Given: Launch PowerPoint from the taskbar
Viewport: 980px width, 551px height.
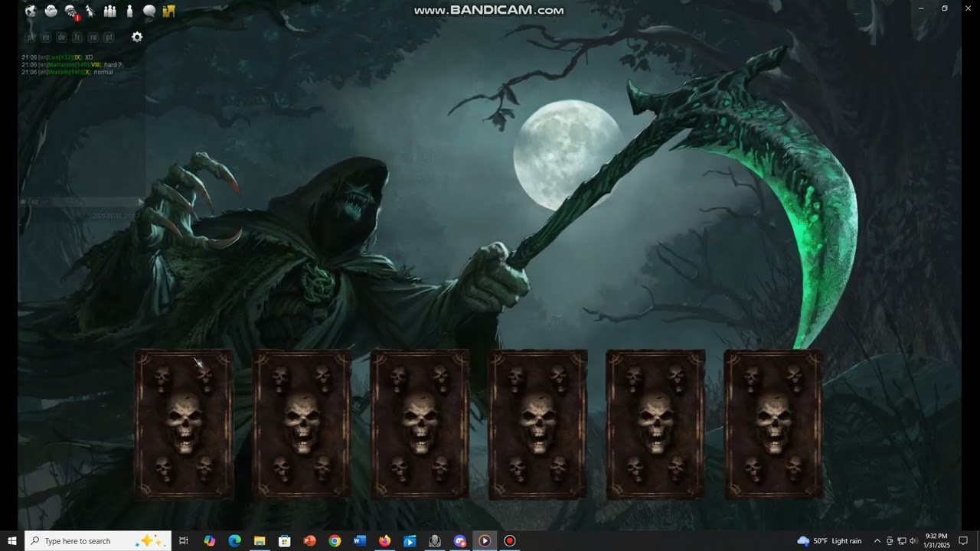Looking at the screenshot, I should tap(310, 541).
